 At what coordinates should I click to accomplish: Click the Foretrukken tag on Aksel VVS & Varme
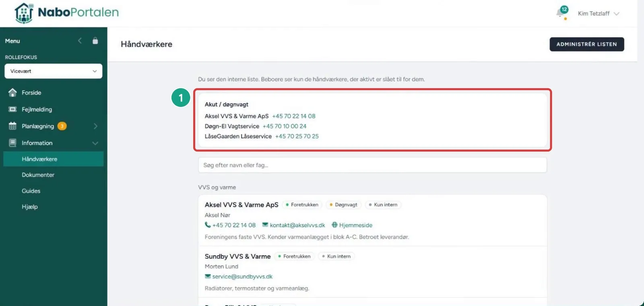302,205
